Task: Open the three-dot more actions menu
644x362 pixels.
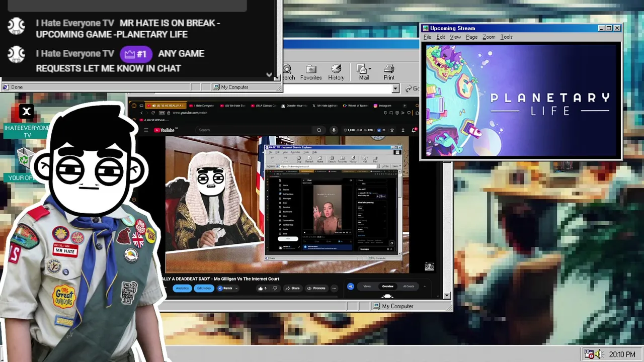Action: (x=334, y=288)
